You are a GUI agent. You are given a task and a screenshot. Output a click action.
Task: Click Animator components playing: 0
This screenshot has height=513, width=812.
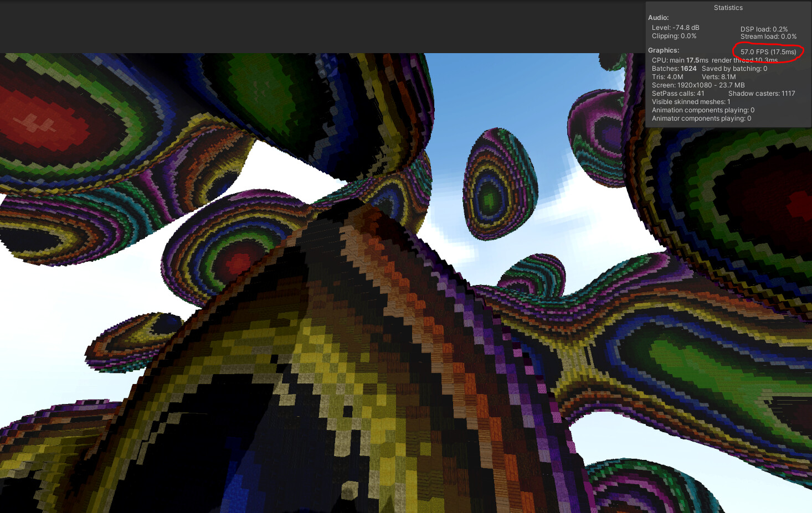point(701,118)
